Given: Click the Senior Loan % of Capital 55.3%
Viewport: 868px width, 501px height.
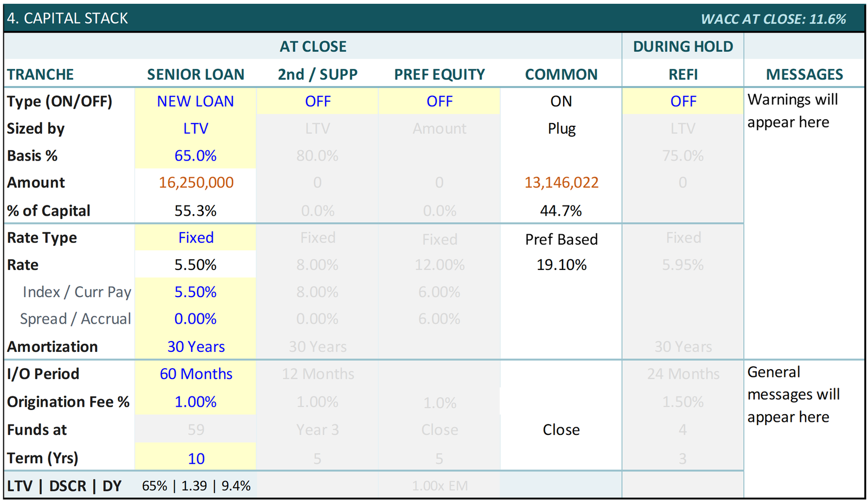Looking at the screenshot, I should pyautogui.click(x=195, y=210).
